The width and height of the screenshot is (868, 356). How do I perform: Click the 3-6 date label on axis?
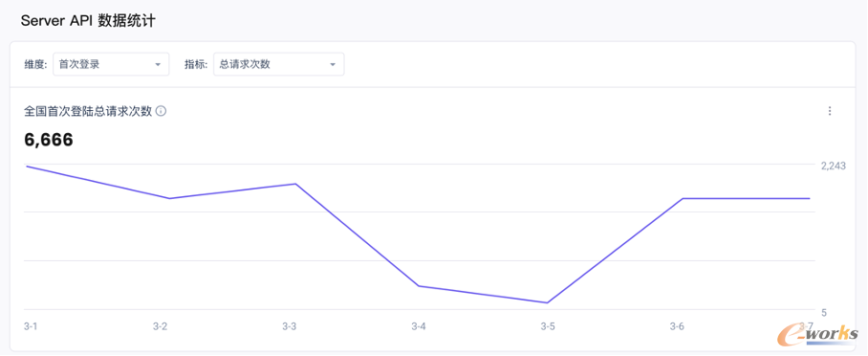(x=677, y=326)
